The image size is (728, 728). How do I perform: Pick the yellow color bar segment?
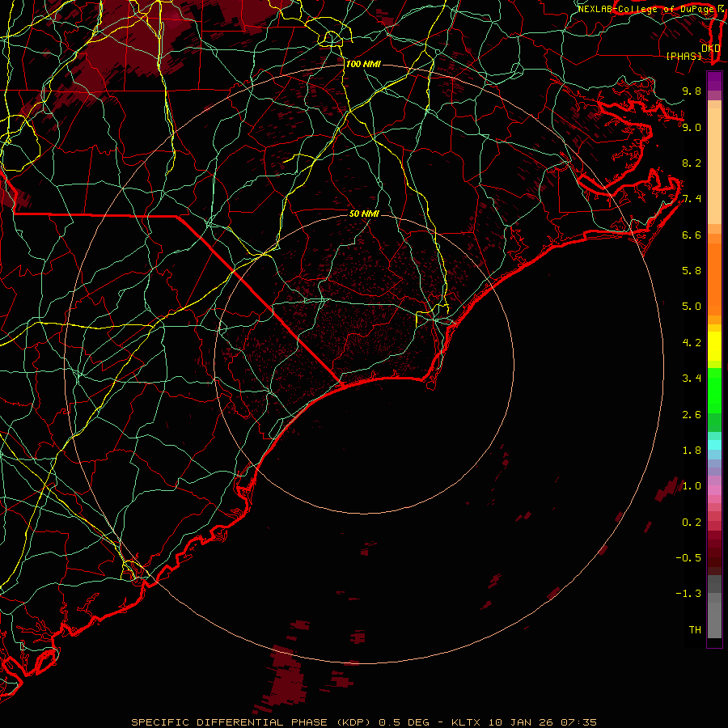[x=714, y=346]
